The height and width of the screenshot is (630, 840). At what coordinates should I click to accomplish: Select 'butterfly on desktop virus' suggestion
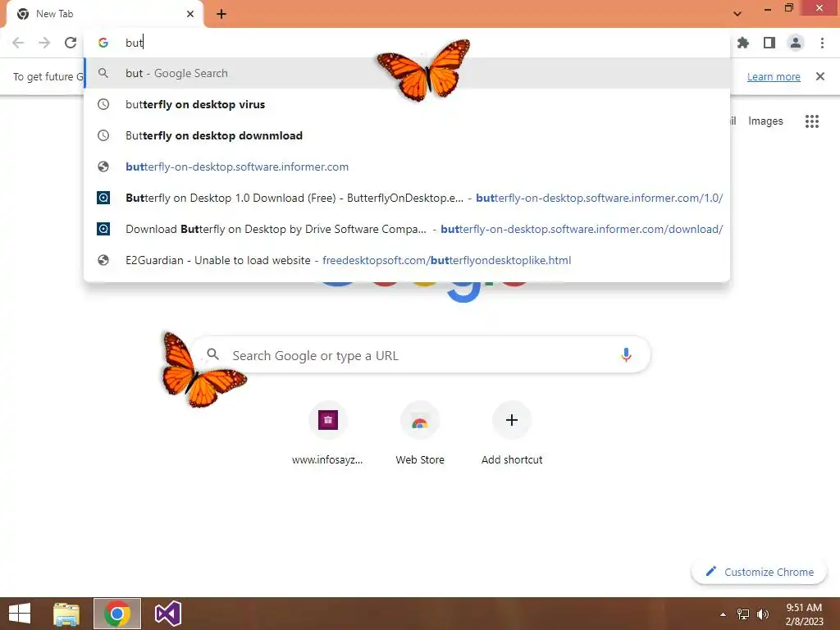click(x=407, y=104)
